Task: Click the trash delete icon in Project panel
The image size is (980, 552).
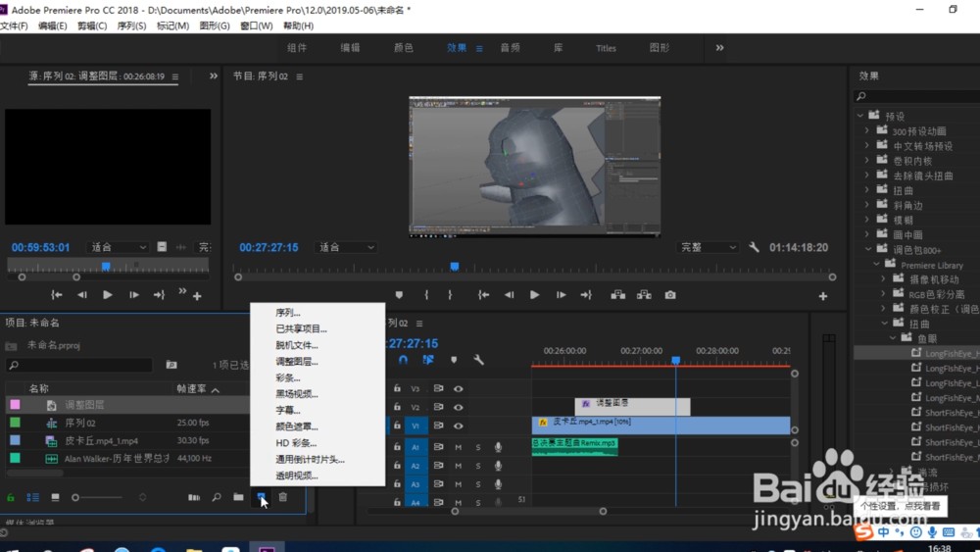Action: pos(283,497)
